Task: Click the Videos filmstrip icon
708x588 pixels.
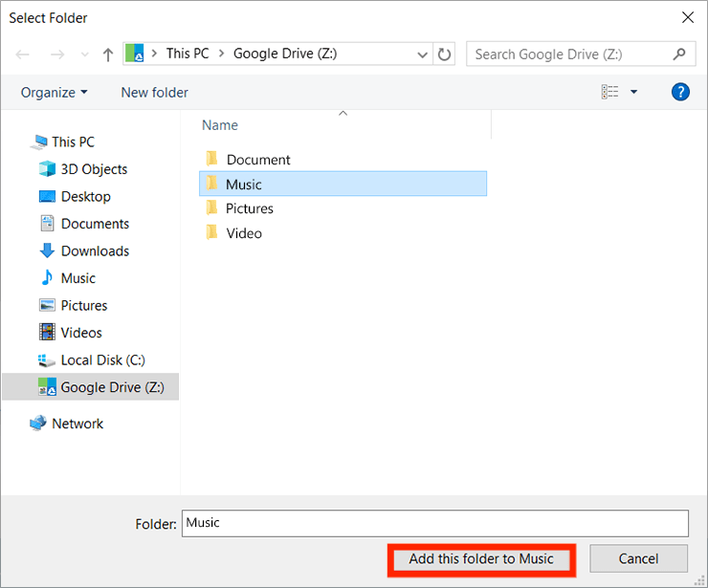Action: (47, 332)
